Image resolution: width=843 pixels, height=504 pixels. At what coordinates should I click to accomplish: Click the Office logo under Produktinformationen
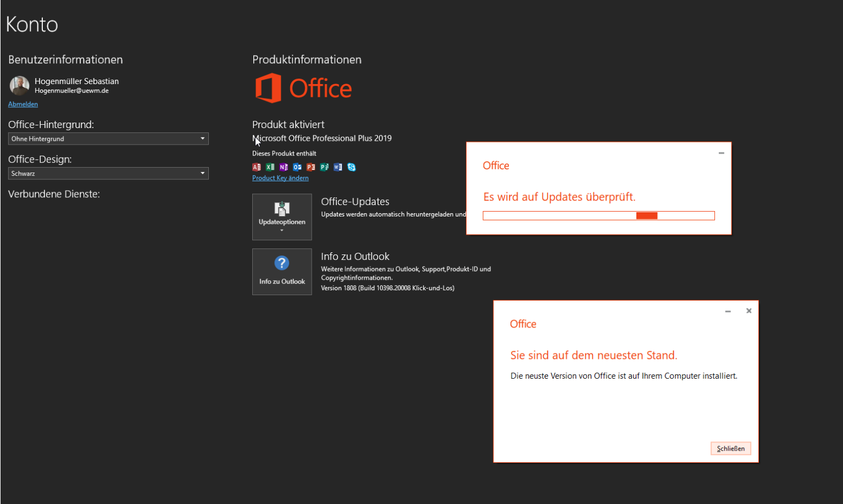click(303, 88)
